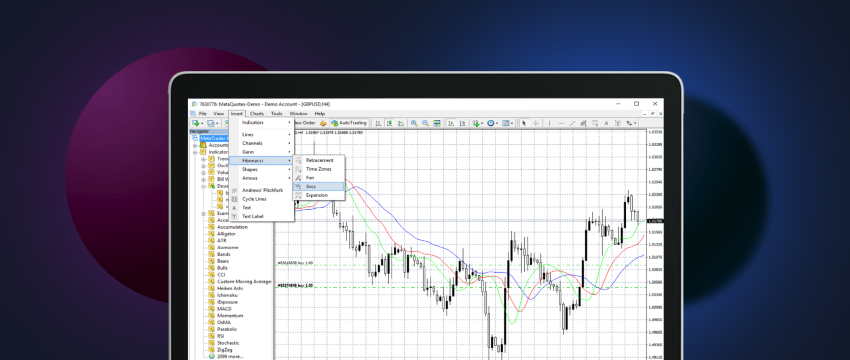The height and width of the screenshot is (360, 850).
Task: Select Fibonacci Time Zones
Action: (x=319, y=169)
